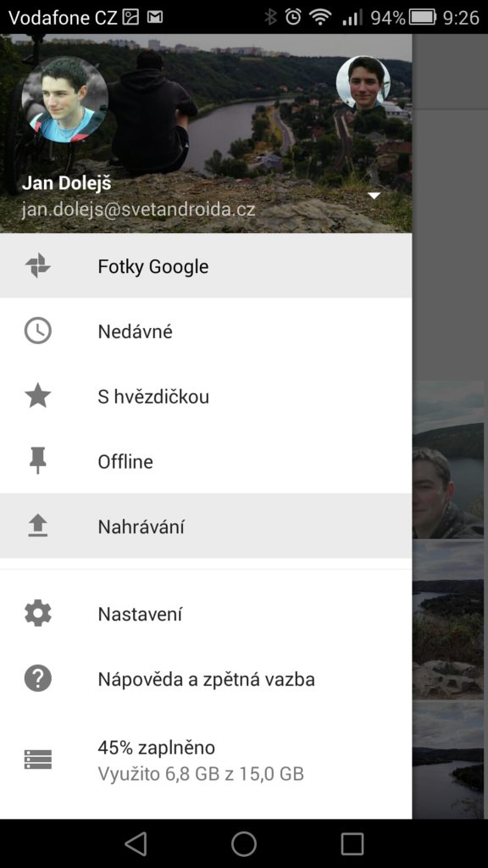
Task: Tap the selfie photo thumbnail behind drawer
Action: [447, 459]
